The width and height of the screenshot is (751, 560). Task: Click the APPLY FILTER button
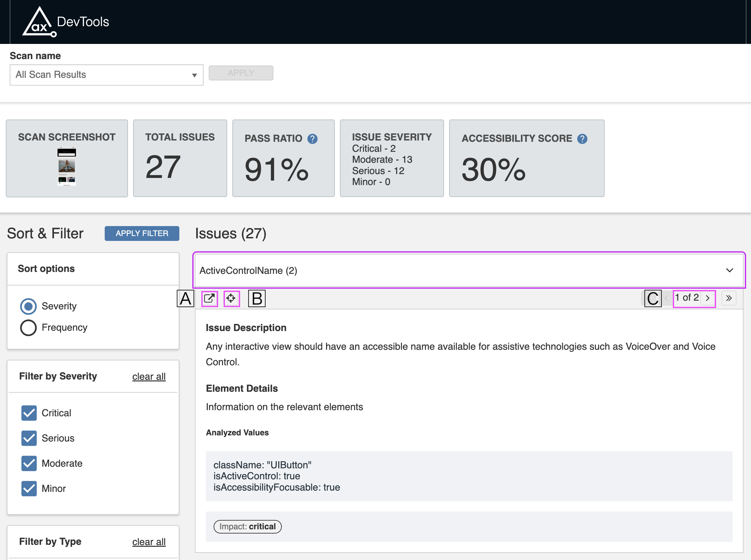[142, 233]
